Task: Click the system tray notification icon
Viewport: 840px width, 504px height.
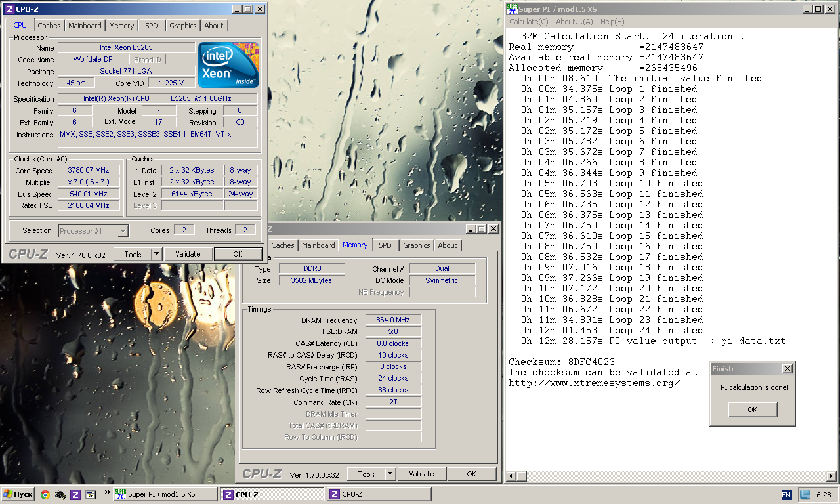Action: [805, 495]
